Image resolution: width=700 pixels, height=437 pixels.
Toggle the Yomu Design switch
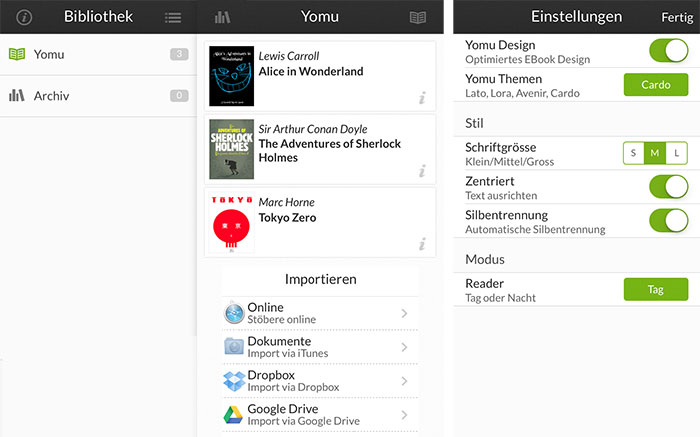click(x=669, y=50)
